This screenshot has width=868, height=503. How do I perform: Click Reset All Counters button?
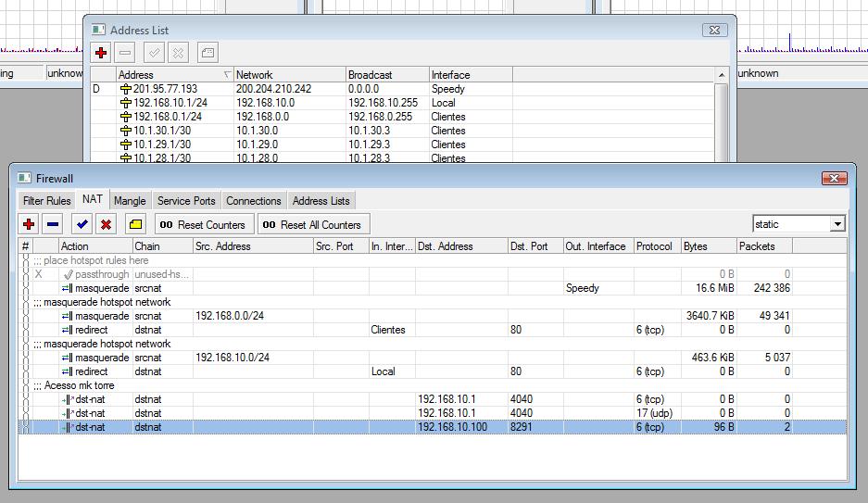tap(314, 224)
